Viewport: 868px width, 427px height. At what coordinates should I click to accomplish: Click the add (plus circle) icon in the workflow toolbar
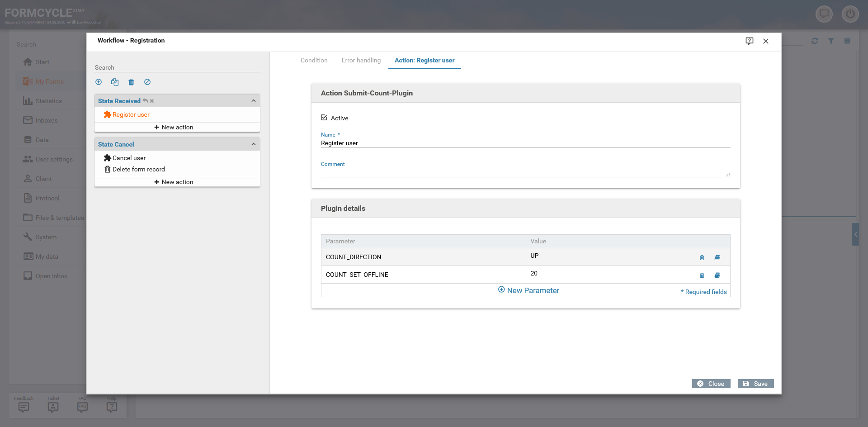pyautogui.click(x=99, y=82)
